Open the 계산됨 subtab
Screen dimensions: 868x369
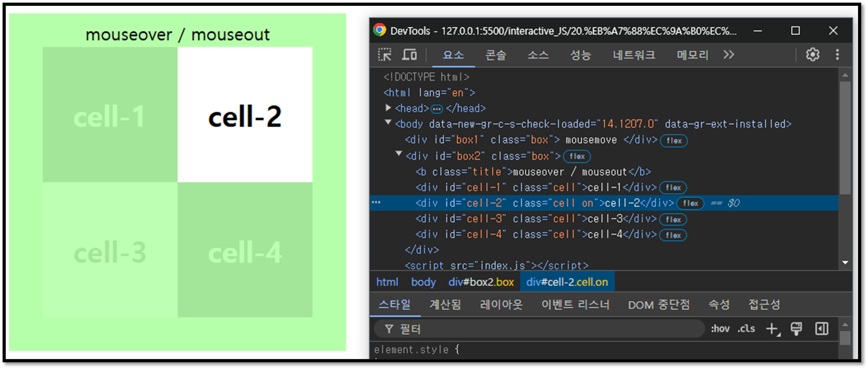point(445,304)
